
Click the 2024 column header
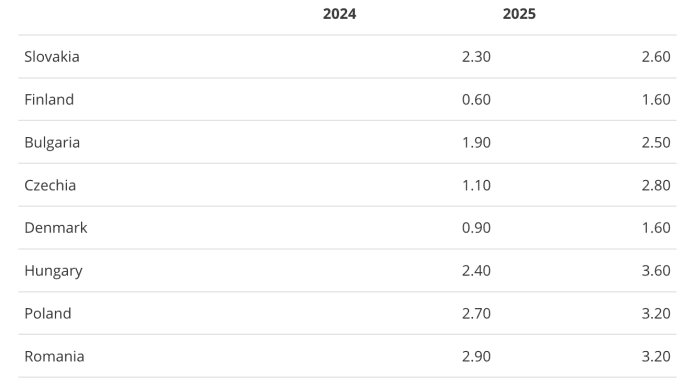point(339,14)
